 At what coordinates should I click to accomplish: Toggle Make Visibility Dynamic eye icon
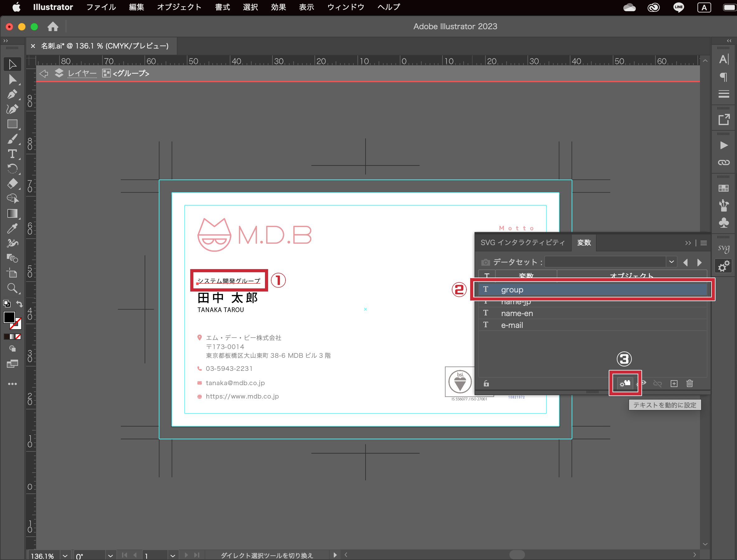pyautogui.click(x=643, y=383)
